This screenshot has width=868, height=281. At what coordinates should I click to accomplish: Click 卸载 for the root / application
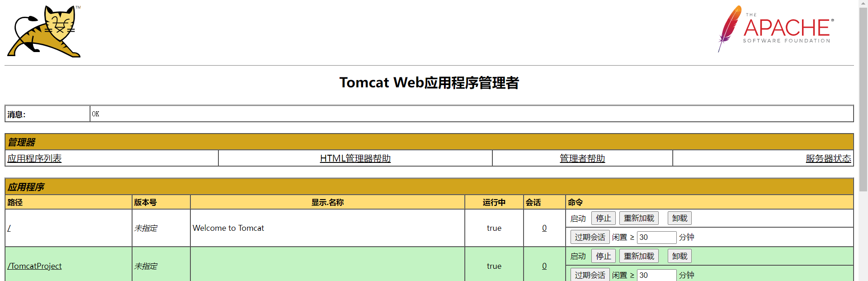click(x=679, y=218)
